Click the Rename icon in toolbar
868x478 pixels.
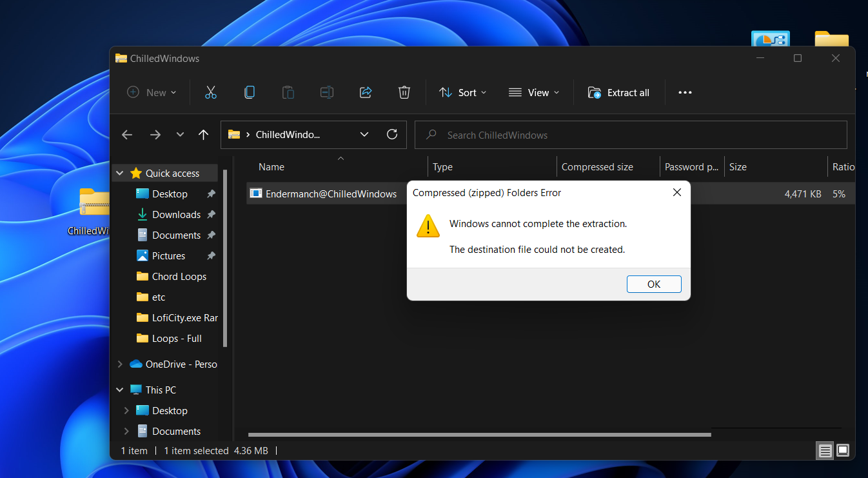coord(327,92)
